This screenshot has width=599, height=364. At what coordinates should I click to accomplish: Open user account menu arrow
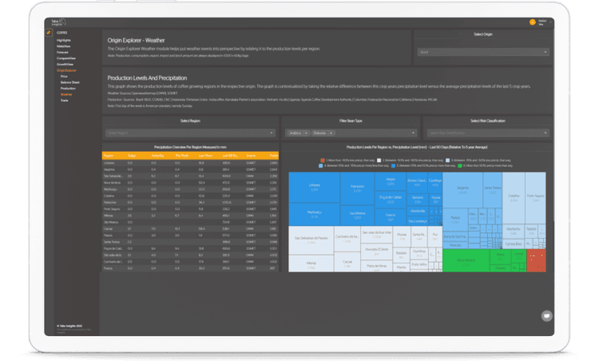pyautogui.click(x=550, y=22)
